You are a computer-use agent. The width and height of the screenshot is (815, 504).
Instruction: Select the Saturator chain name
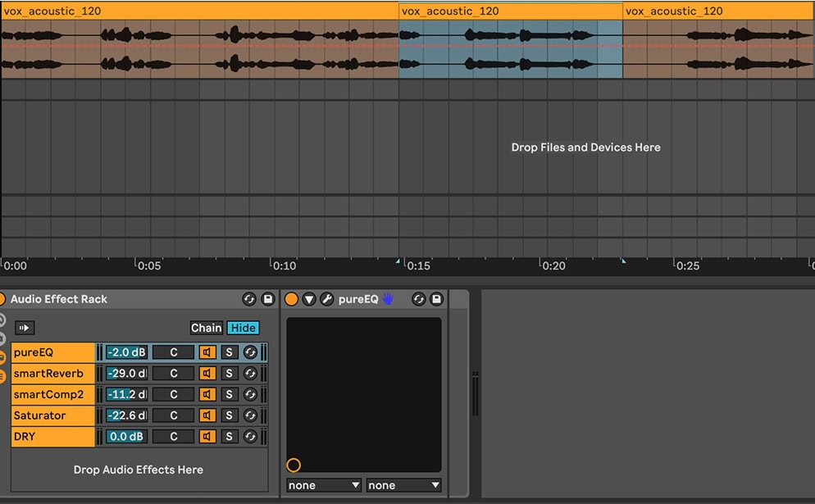click(53, 415)
